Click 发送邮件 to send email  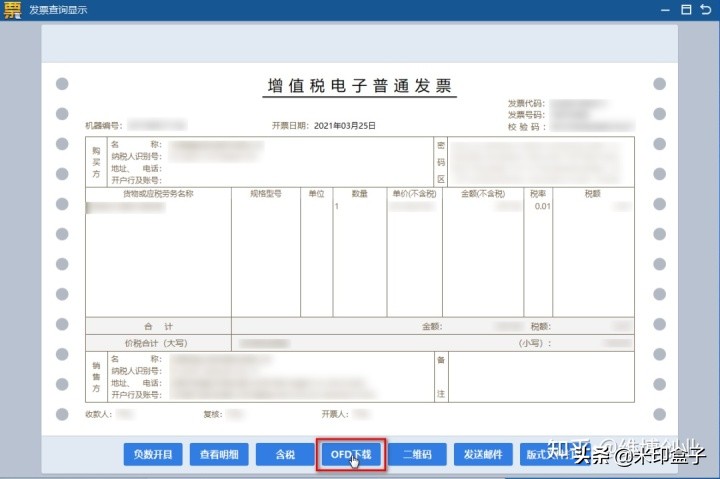[483, 454]
